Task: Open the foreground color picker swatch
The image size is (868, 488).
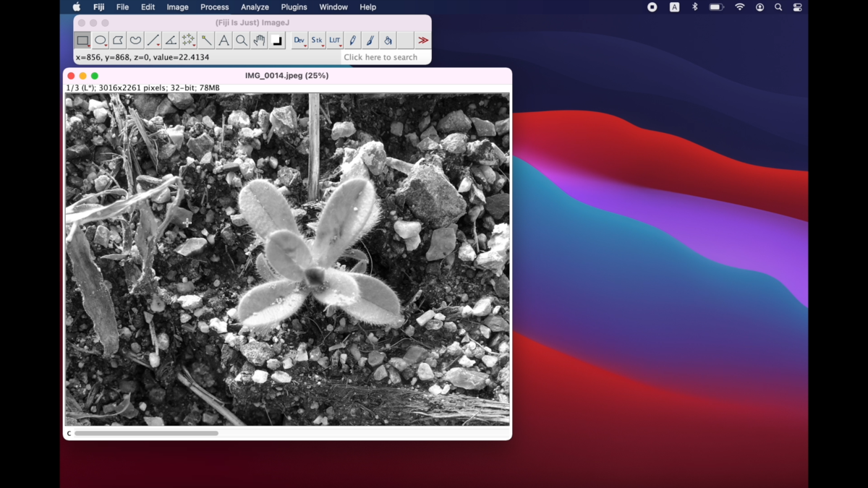Action: coord(277,40)
